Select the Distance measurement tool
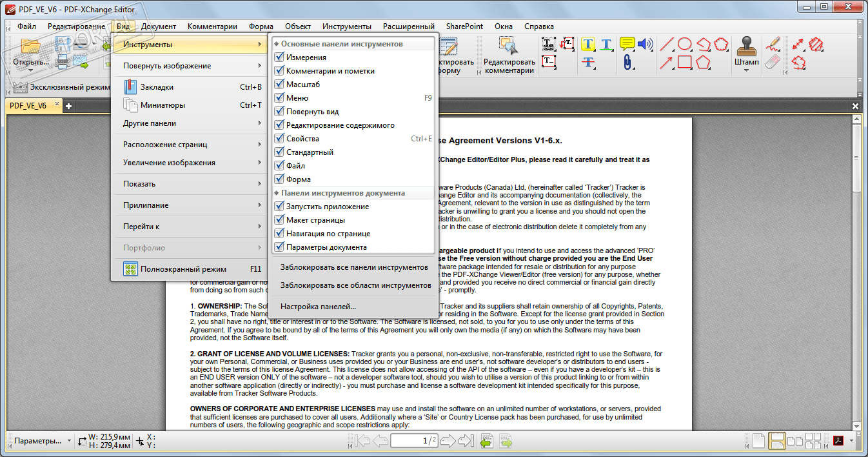The image size is (868, 457). [x=798, y=44]
